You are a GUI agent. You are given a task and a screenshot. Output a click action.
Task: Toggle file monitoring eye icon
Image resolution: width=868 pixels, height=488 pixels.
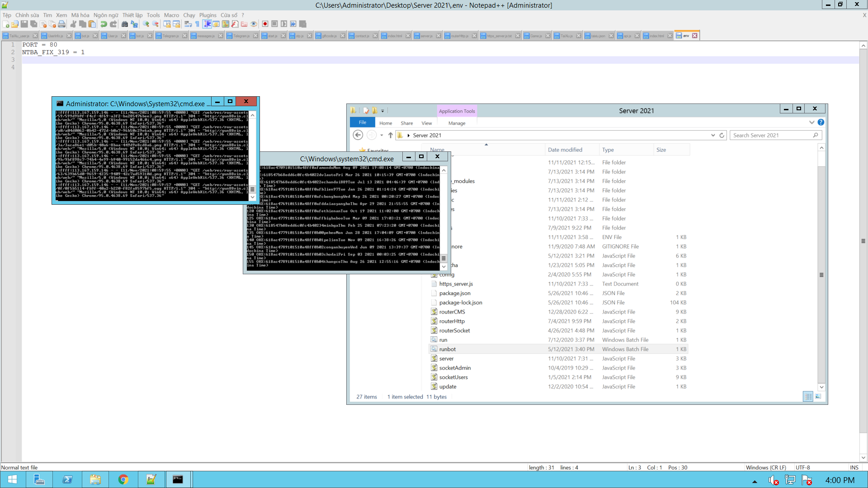click(x=253, y=24)
